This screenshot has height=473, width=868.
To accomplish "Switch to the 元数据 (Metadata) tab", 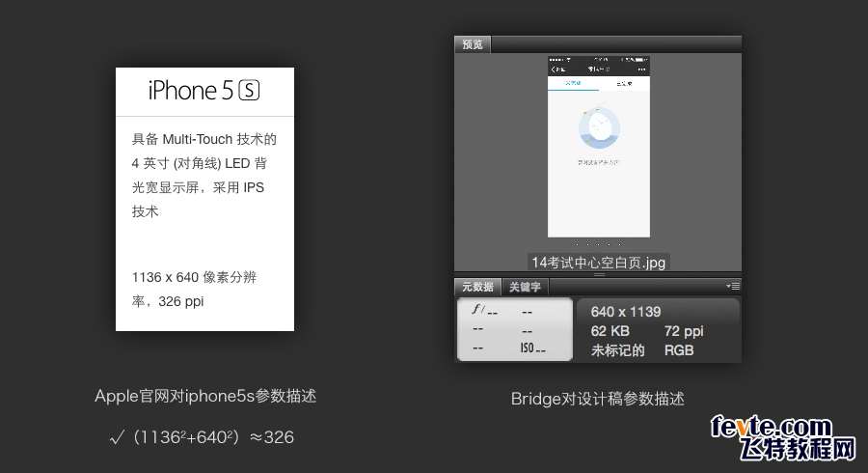I will pyautogui.click(x=477, y=287).
